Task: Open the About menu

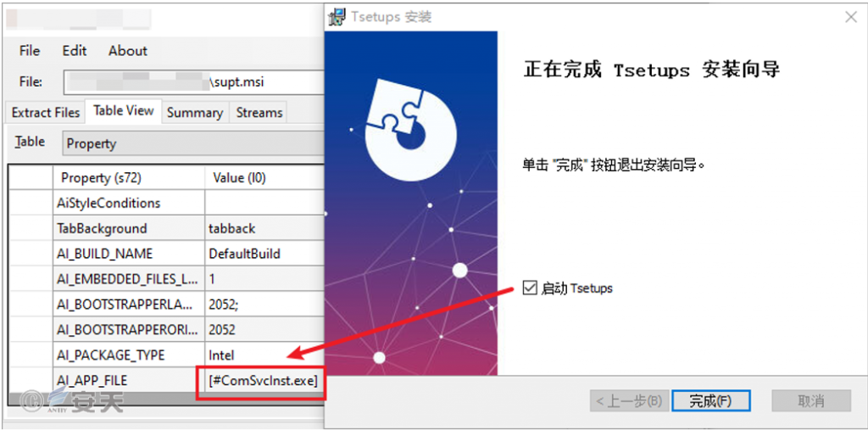Action: tap(128, 51)
